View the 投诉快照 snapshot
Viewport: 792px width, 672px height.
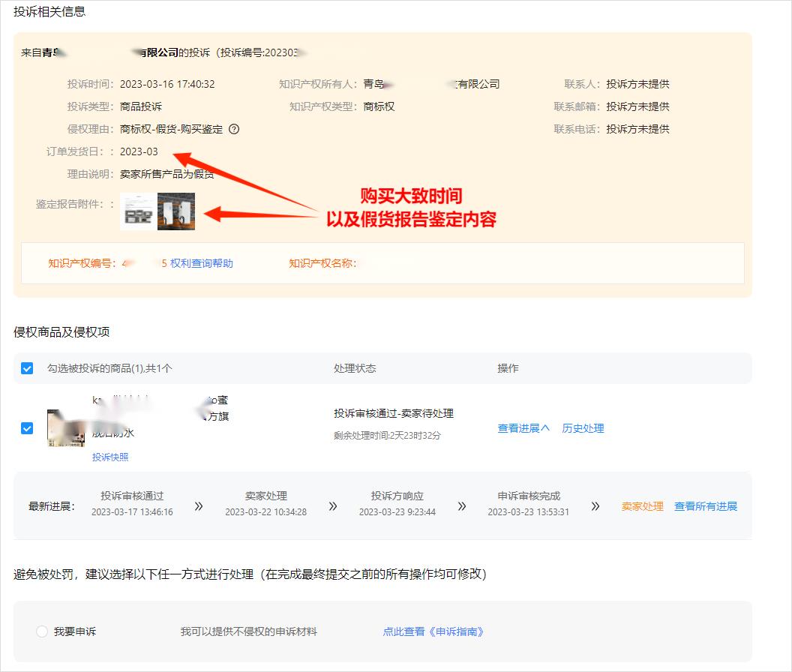tap(110, 456)
